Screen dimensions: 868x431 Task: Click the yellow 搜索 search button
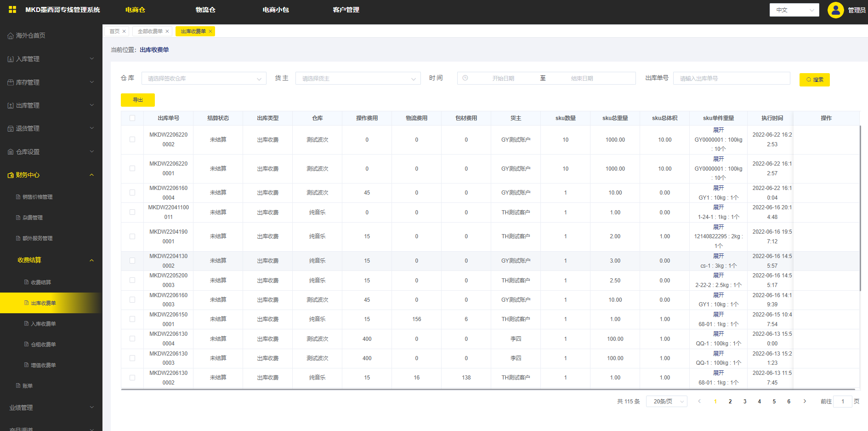[x=814, y=80]
